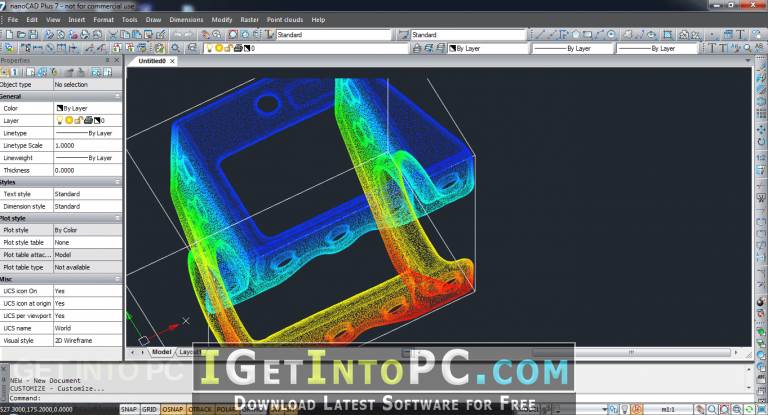Open the Standard text style dropdown
Viewport: 768px width, 415px height.
[x=334, y=35]
